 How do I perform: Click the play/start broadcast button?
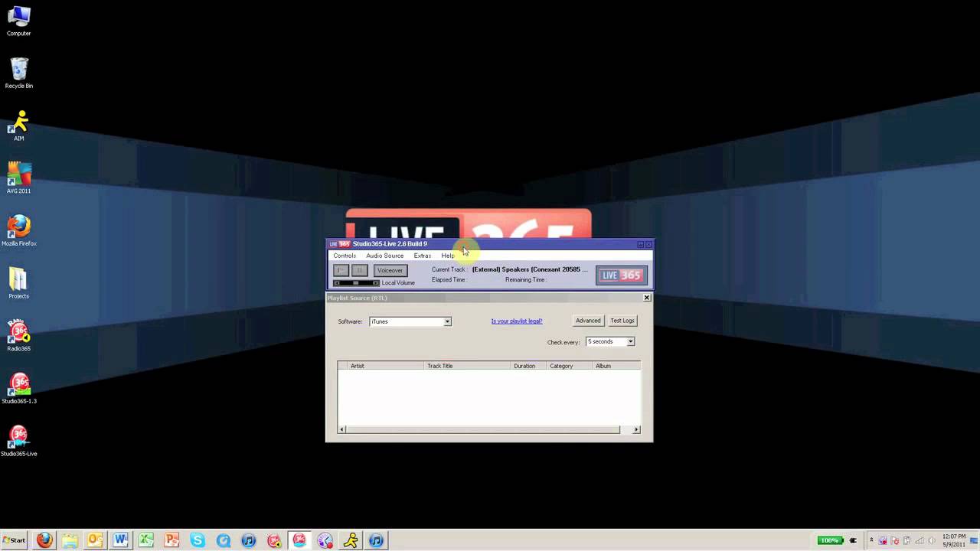tap(341, 270)
